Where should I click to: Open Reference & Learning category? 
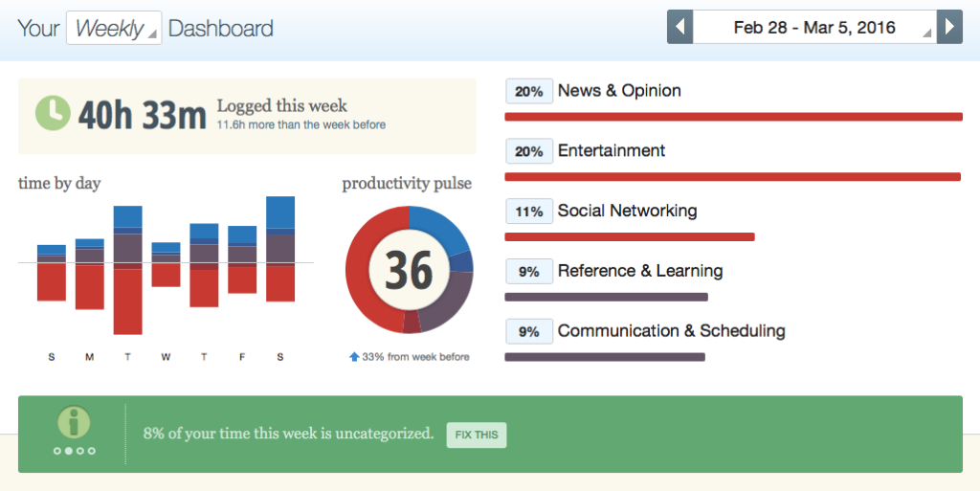(639, 272)
